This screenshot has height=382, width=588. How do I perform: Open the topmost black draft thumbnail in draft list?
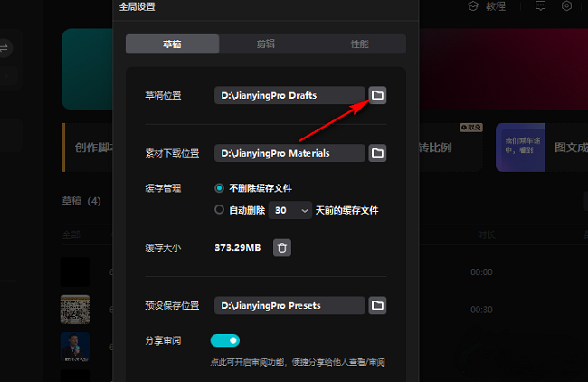(75, 272)
